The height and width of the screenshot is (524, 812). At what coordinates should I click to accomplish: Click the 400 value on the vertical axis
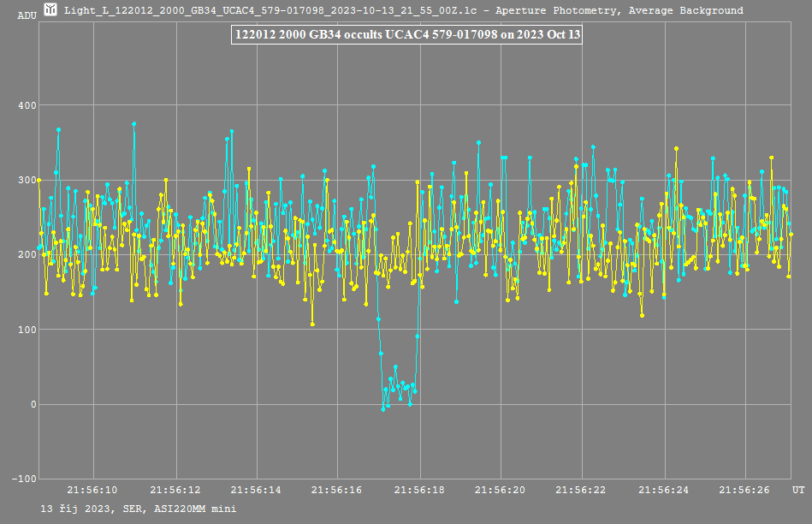27,105
